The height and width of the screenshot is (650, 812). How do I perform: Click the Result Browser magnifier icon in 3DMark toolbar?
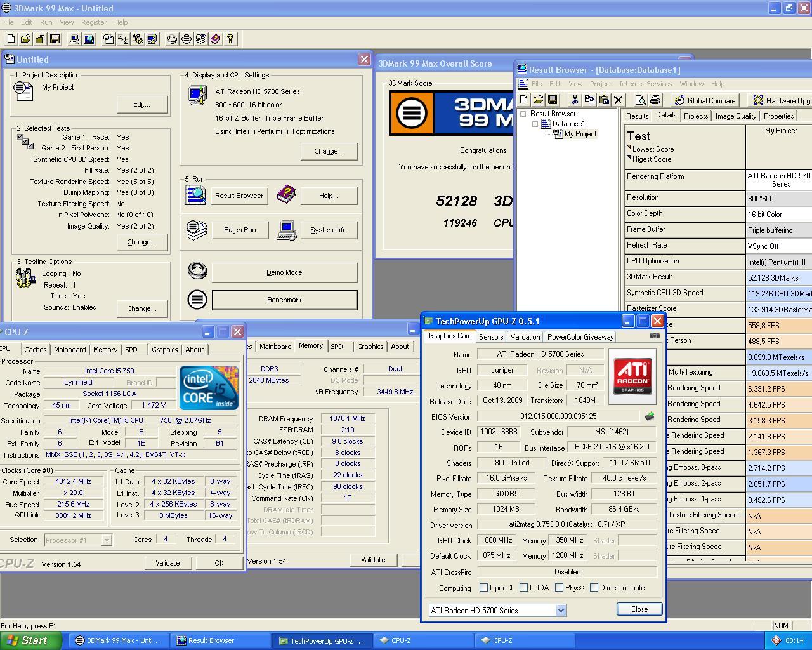(89, 39)
